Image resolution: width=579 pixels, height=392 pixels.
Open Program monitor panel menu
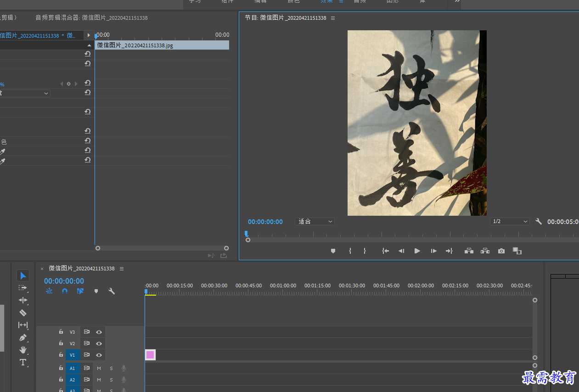pyautogui.click(x=333, y=18)
